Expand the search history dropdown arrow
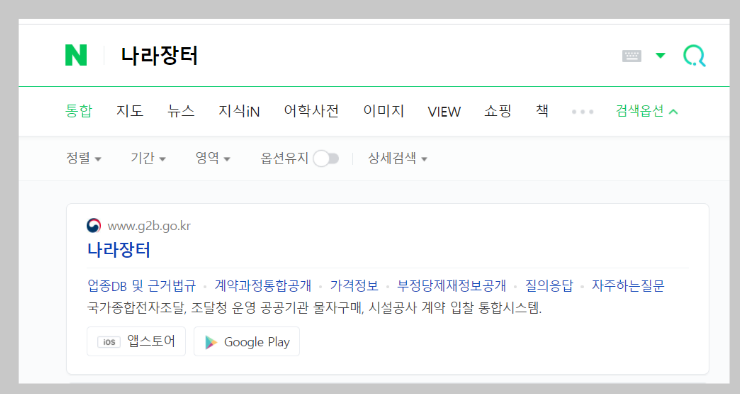 pyautogui.click(x=660, y=56)
